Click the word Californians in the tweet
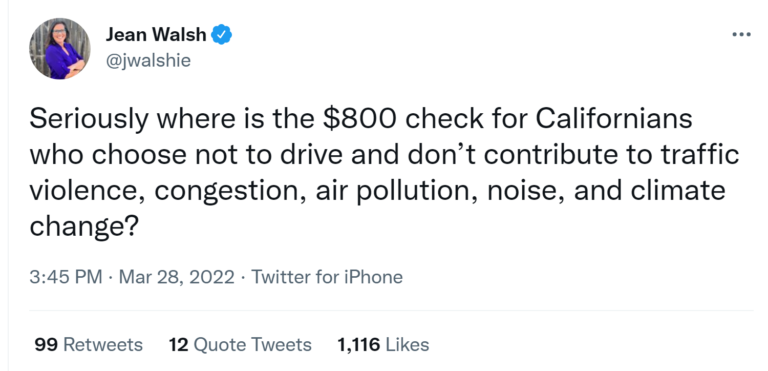 coord(613,120)
